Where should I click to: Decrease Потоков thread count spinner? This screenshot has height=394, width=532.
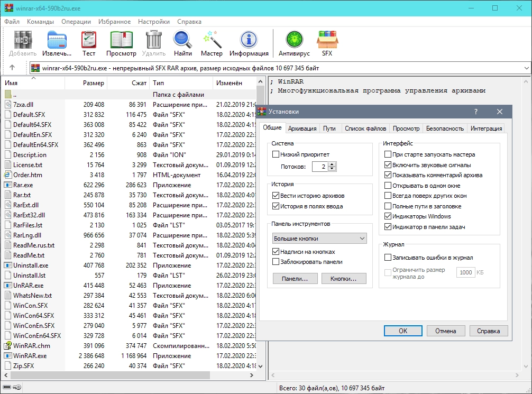333,169
